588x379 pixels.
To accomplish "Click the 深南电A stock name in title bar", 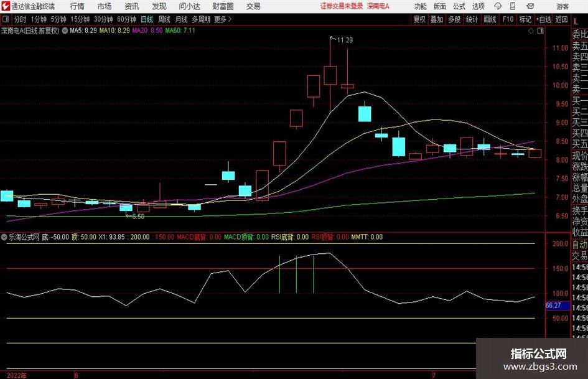I will 378,6.
